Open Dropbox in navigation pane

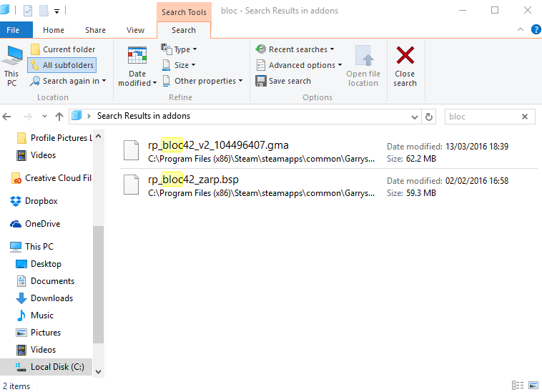click(34, 201)
